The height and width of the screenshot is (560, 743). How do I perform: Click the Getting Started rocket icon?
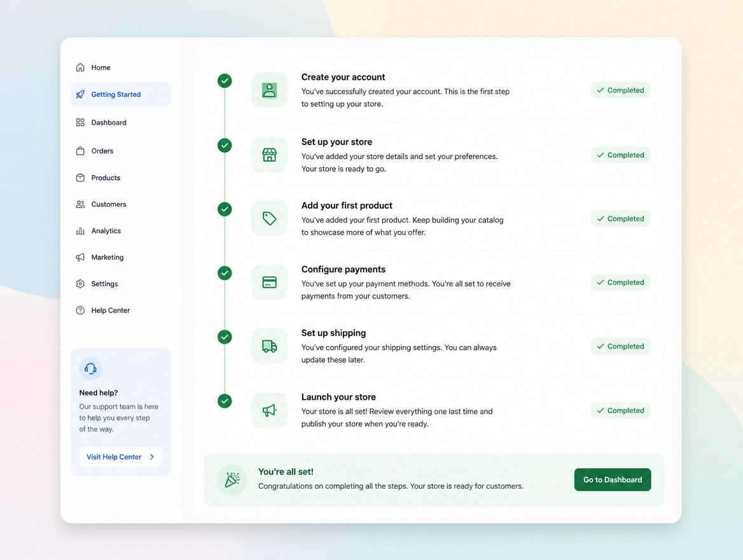(80, 94)
